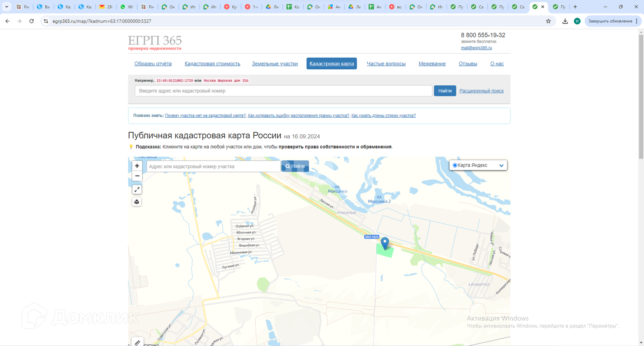Open Кадастровая стоимость menu item
The height and width of the screenshot is (346, 644).
(212, 64)
